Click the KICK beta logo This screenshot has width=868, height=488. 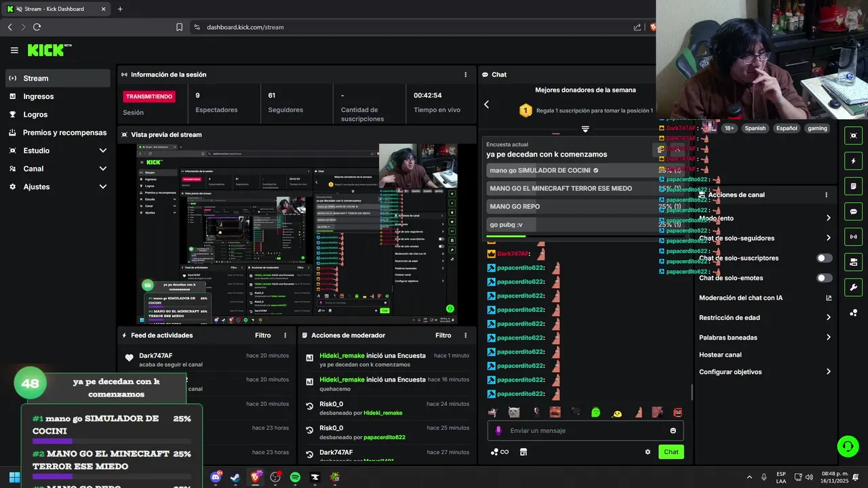pos(50,50)
